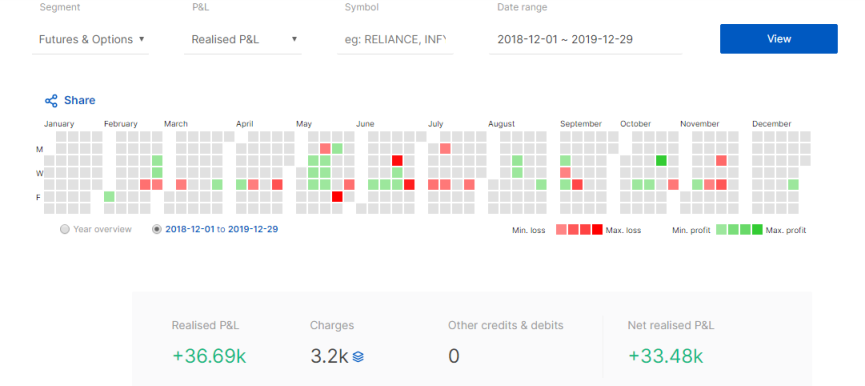Click the Share network icon
Screen dimensions: 865x386
pyautogui.click(x=51, y=101)
